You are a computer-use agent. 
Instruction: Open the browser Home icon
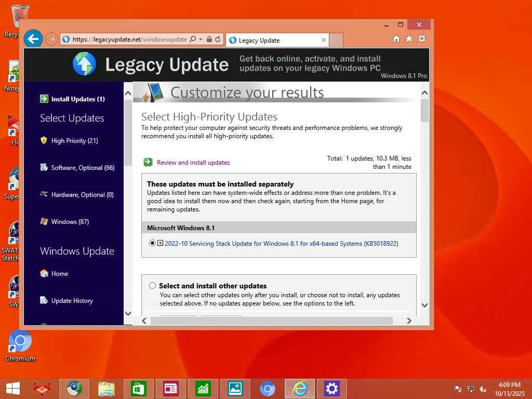(396, 39)
